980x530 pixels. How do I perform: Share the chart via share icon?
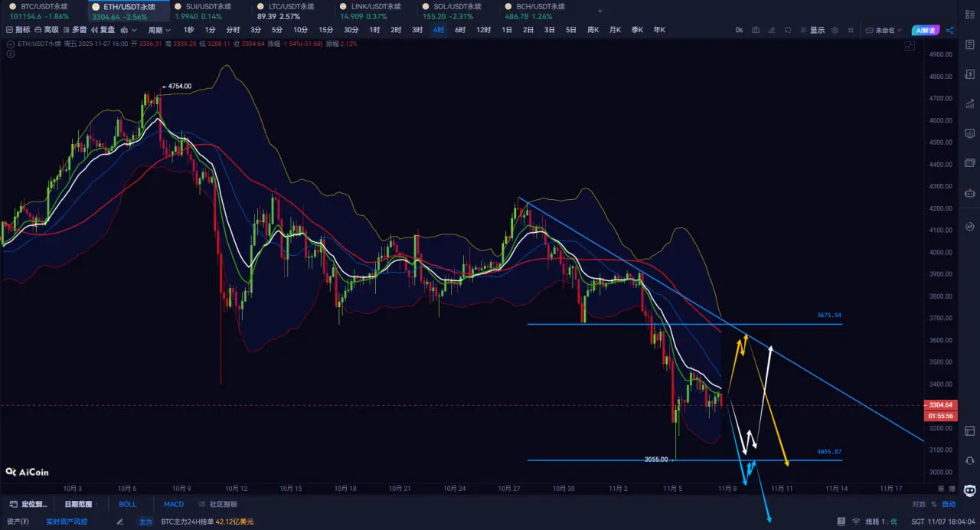(x=950, y=30)
